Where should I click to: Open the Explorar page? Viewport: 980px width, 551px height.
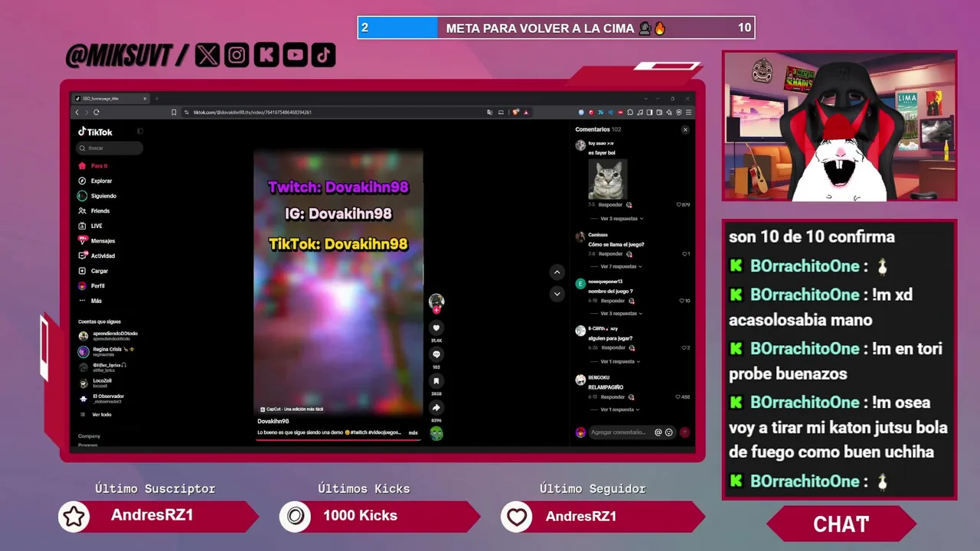96,181
